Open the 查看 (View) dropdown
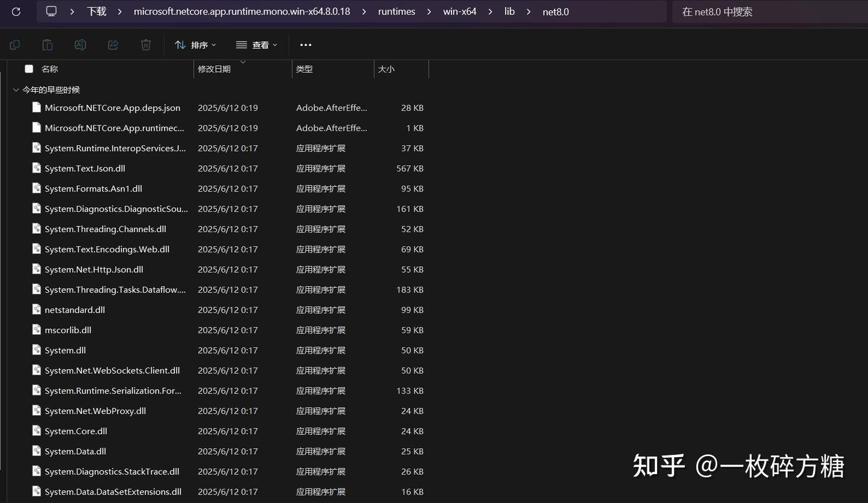This screenshot has width=868, height=503. pos(256,45)
